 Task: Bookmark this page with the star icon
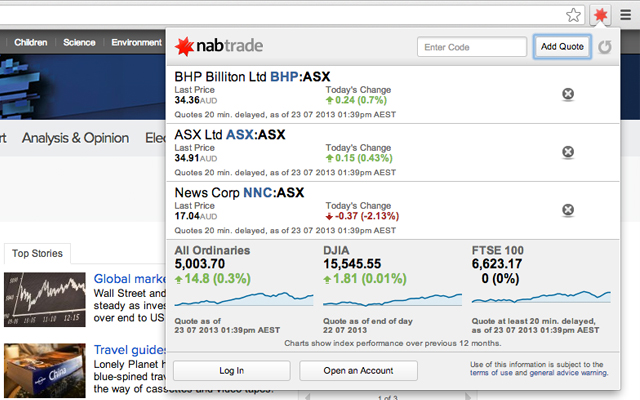click(x=573, y=16)
